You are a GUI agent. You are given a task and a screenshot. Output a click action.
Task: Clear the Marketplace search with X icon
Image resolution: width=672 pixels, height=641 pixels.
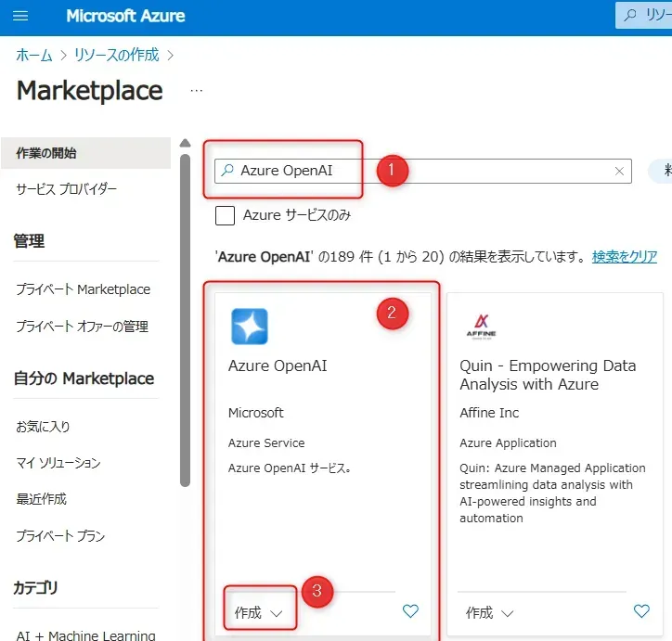619,171
